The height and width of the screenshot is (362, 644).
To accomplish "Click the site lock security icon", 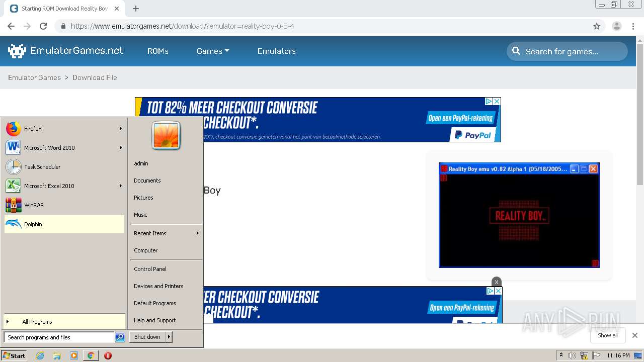I will [63, 26].
